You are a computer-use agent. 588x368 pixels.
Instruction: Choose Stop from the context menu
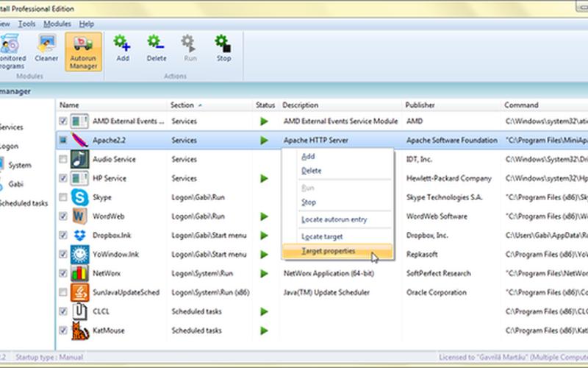pos(337,202)
